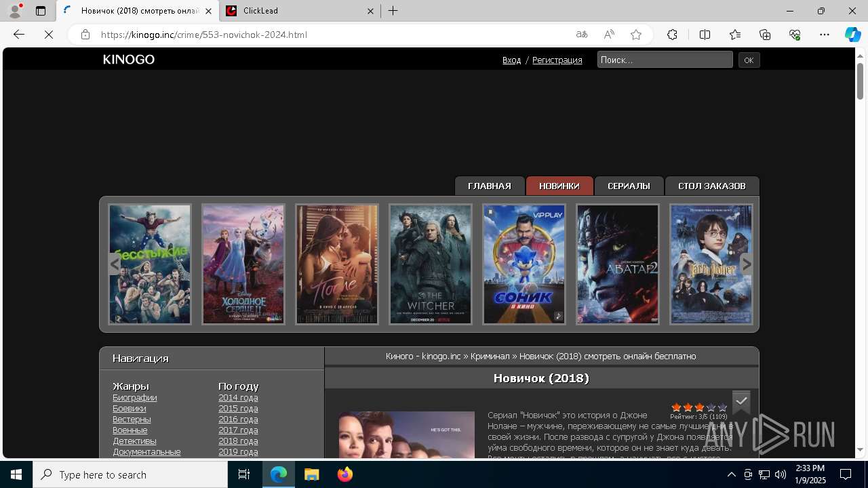Open the СТОЛ ЗАКАЗОВ tab
This screenshot has height=488, width=868.
(x=712, y=186)
